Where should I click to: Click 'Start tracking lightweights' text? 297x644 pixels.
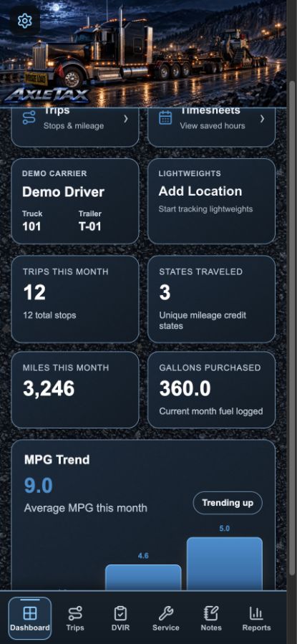205,209
